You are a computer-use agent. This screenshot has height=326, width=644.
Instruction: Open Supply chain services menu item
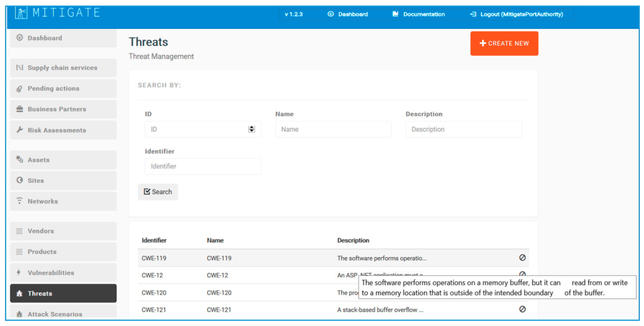[63, 68]
